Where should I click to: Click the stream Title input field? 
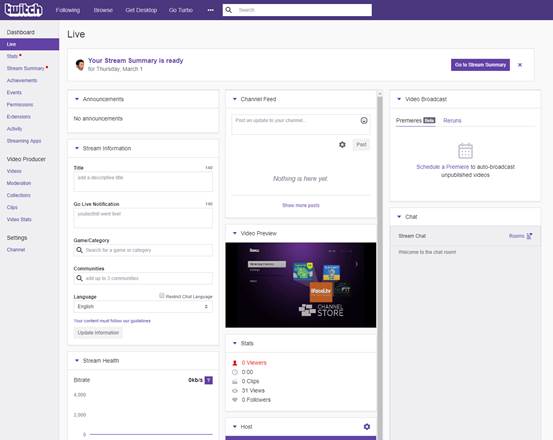(143, 182)
